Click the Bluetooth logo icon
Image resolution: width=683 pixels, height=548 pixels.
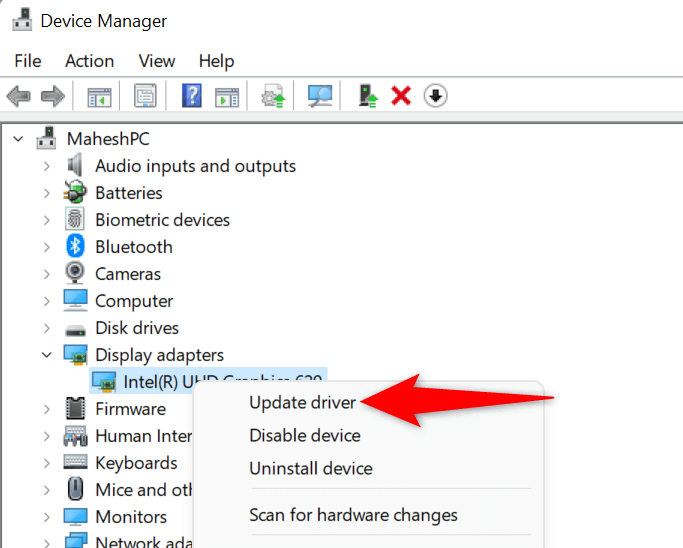pyautogui.click(x=75, y=246)
